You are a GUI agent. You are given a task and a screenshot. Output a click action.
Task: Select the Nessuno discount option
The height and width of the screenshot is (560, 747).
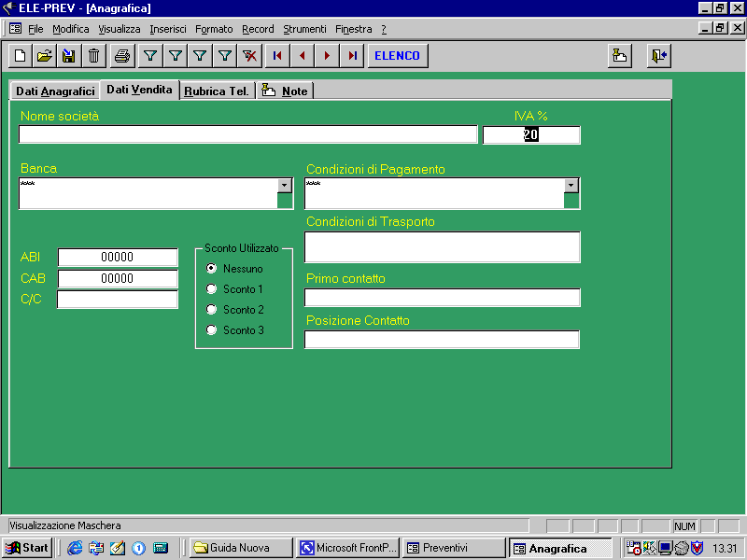(x=212, y=269)
